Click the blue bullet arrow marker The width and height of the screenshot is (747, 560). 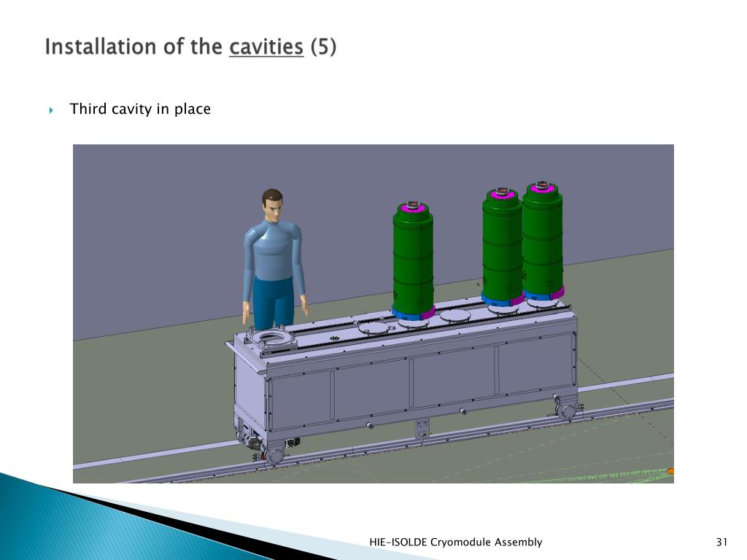[x=51, y=111]
